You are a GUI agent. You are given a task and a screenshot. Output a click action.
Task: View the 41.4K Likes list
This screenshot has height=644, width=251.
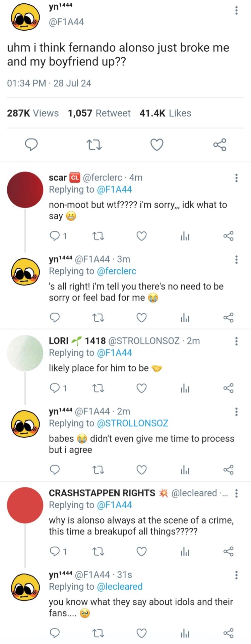pyautogui.click(x=166, y=113)
